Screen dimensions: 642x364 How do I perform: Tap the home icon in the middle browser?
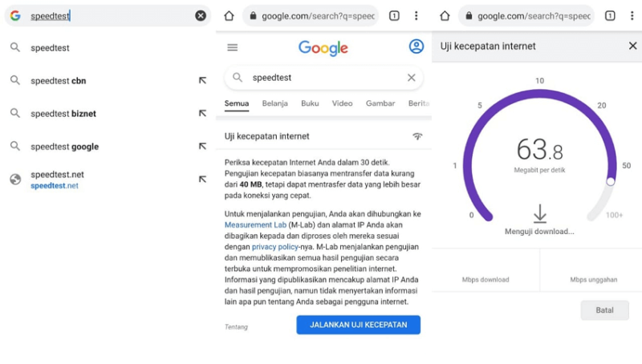229,16
